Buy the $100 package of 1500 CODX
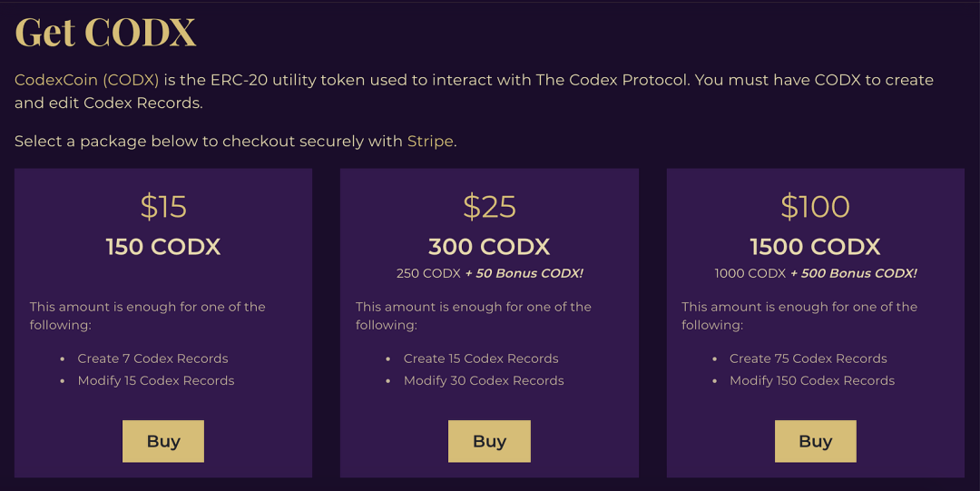 [x=815, y=441]
